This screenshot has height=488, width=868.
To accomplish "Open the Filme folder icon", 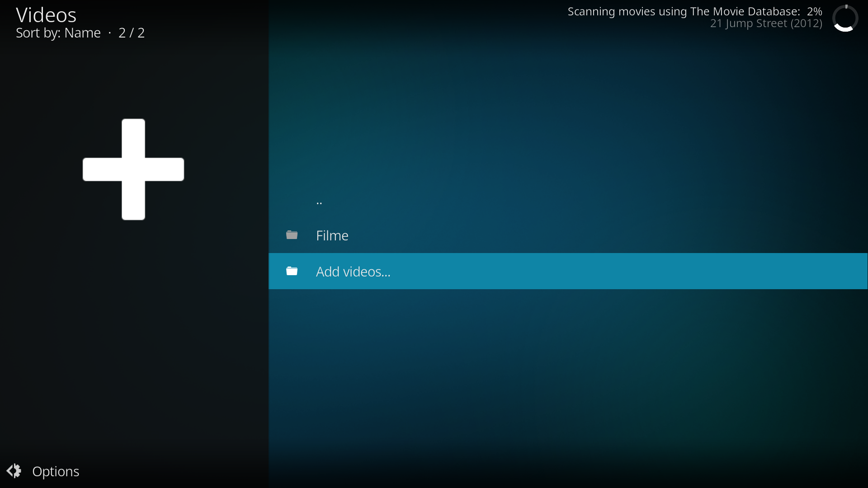I will click(x=292, y=235).
